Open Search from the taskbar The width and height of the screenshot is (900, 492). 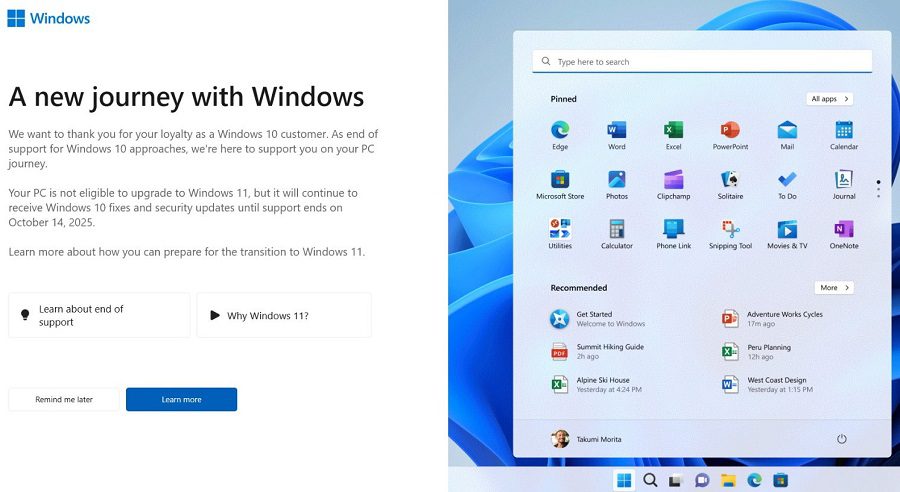click(x=650, y=480)
